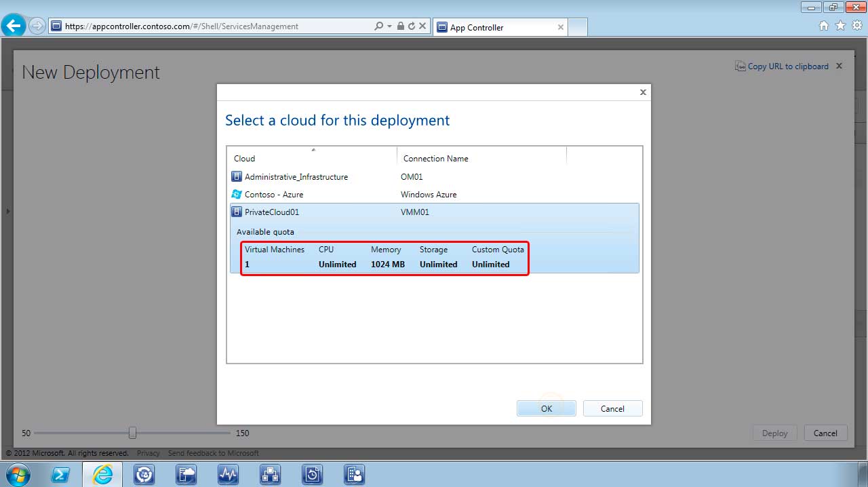Click the Custom Quota heading
Screen dimensions: 868x487
pos(498,250)
